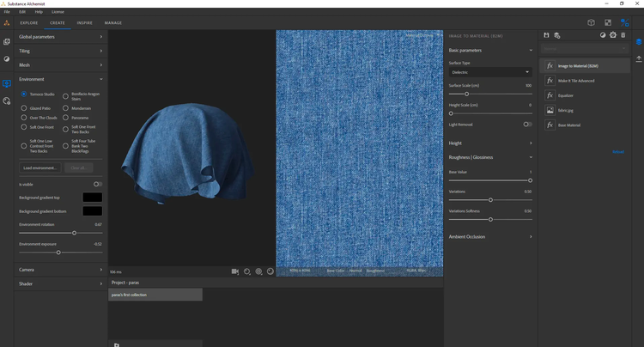Viewport: 644px width, 347px height.
Task: Open the layers stack panel icon
Action: click(639, 41)
